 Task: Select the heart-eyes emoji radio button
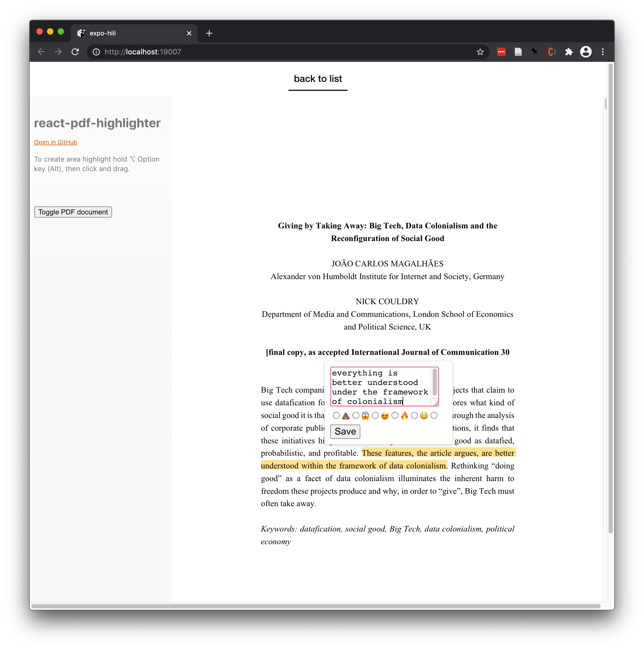tap(375, 416)
